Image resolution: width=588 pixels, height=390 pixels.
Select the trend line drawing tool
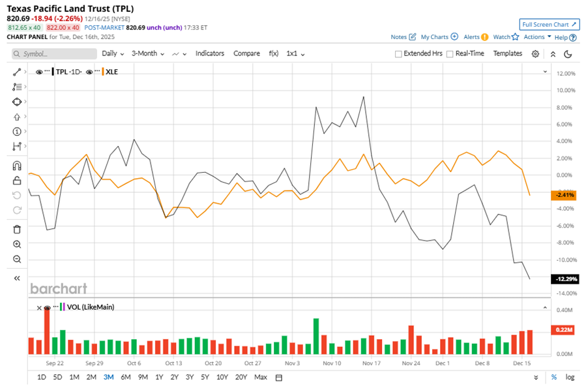(x=17, y=72)
